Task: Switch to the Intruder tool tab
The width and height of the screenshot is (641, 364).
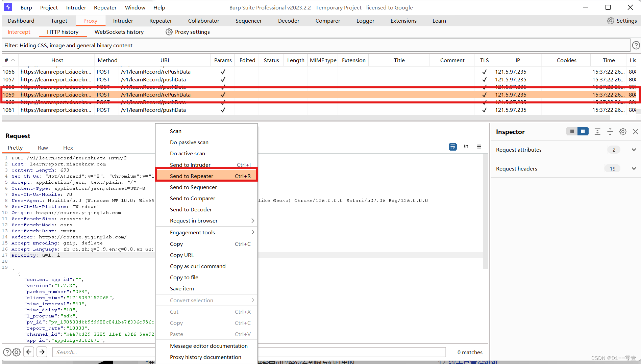Action: (123, 21)
